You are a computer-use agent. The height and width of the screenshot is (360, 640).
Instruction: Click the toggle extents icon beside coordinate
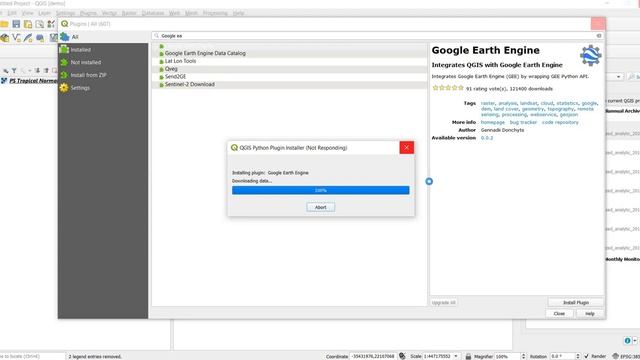[x=402, y=356]
